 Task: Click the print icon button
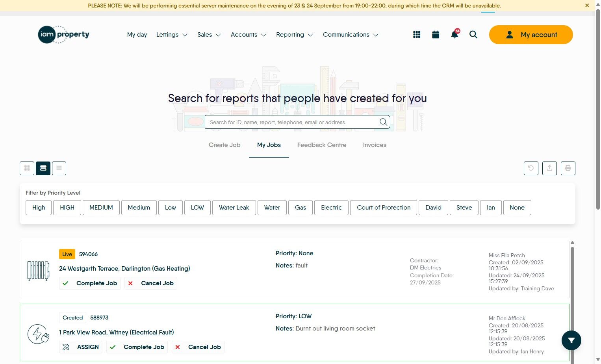click(568, 168)
